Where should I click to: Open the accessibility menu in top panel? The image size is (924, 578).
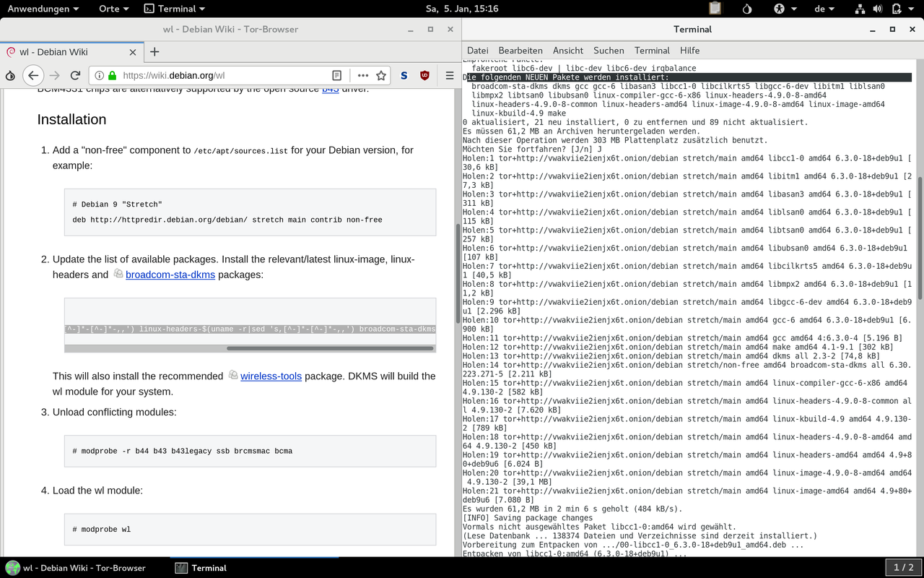(785, 9)
